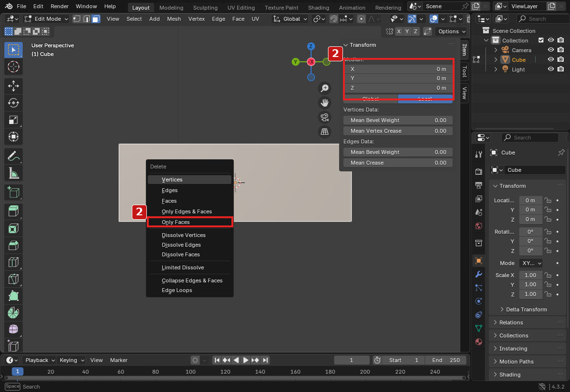Select the Inset Faces tool
Viewport: 570px width, 392px height.
tap(14, 228)
